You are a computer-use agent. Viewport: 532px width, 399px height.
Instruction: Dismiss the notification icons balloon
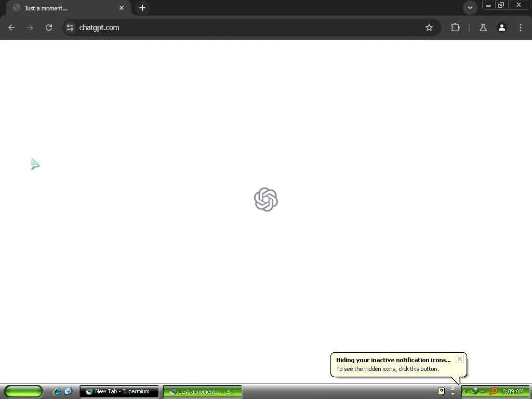459,360
